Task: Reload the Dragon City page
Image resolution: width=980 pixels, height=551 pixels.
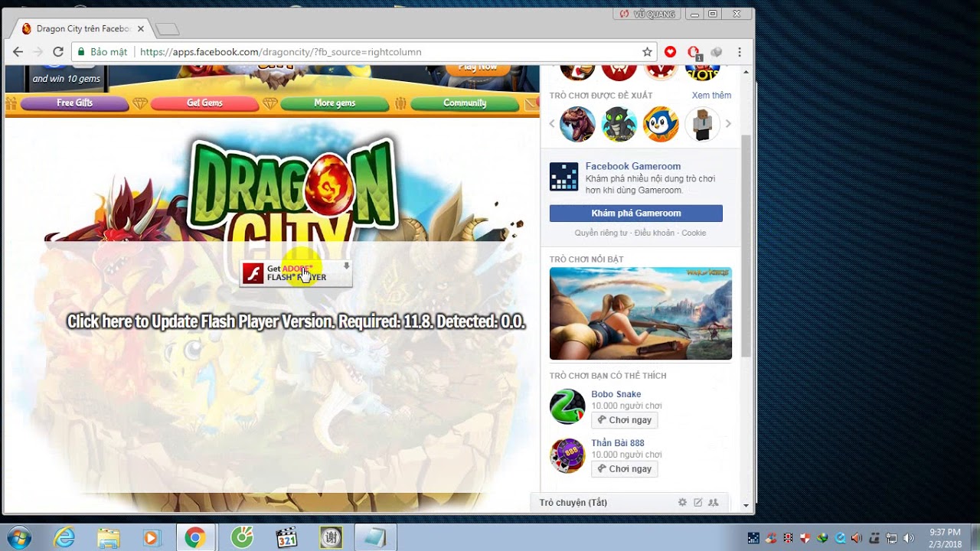Action: point(57,52)
